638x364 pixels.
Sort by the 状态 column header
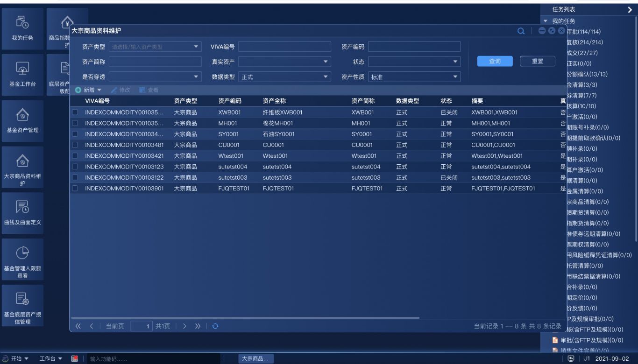coord(446,101)
